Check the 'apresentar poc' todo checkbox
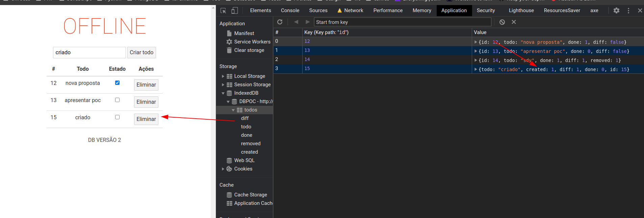This screenshot has height=218, width=644. pos(117,100)
